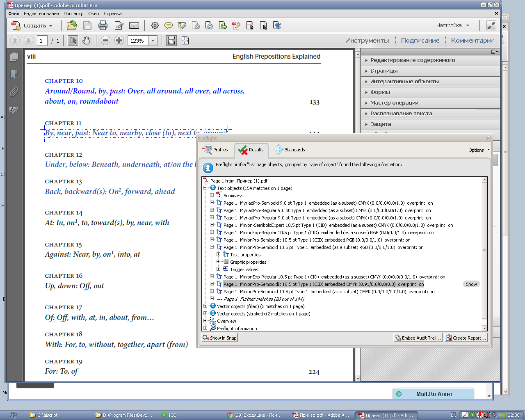Screen dimensions: 525x420
Task: Open the tools pane options menu icon
Action: coord(495,52)
